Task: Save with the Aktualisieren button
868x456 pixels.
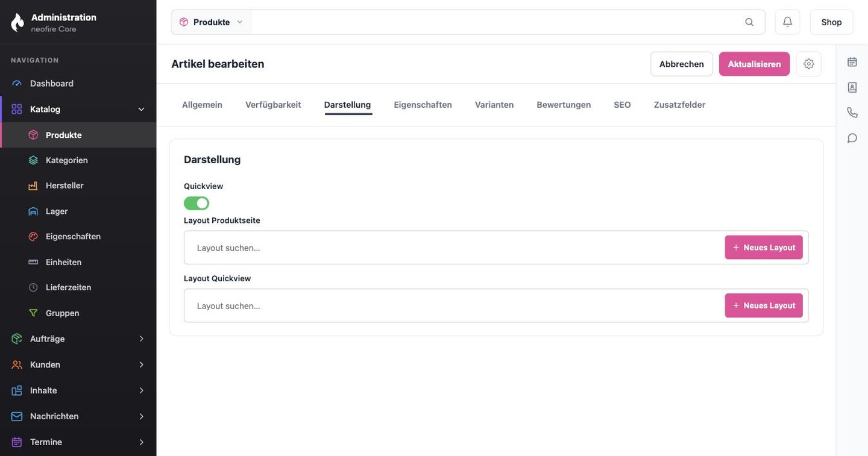Action: (754, 64)
